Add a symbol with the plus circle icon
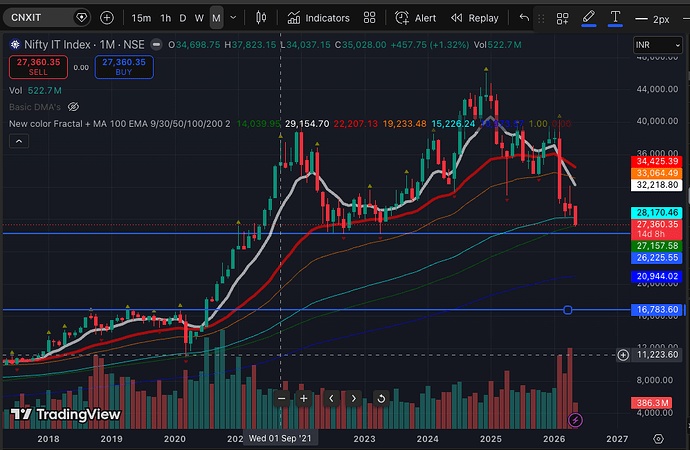Screen dimensions: 690x450 point(107,18)
